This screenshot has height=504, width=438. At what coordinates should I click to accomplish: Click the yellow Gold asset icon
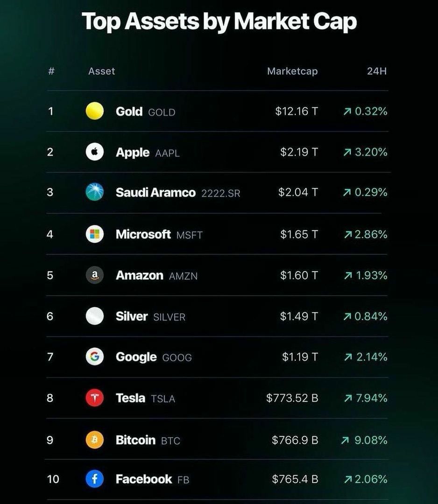(94, 111)
